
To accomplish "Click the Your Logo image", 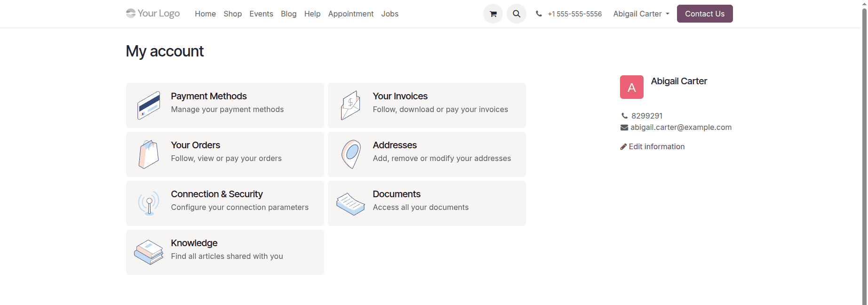I will tap(153, 13).
